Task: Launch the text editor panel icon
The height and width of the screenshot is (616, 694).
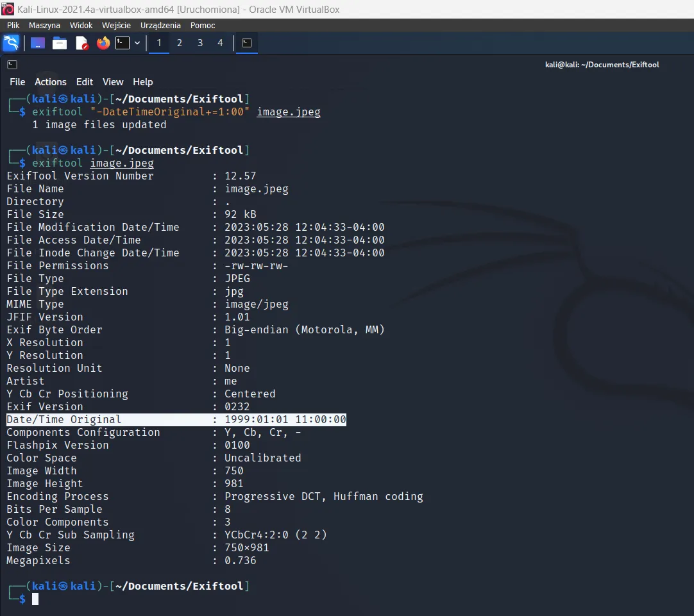Action: tap(81, 43)
